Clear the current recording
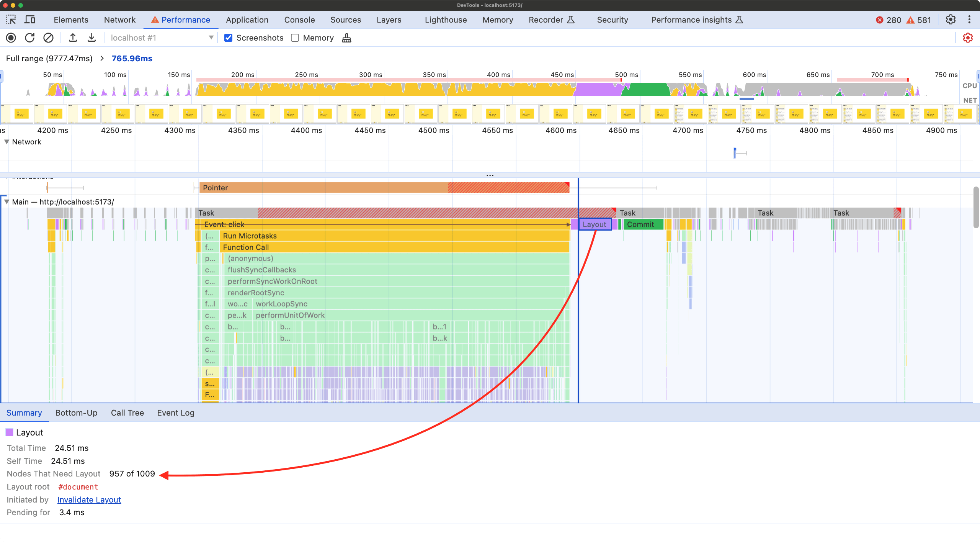Viewport: 980px width, 542px height. pyautogui.click(x=49, y=38)
